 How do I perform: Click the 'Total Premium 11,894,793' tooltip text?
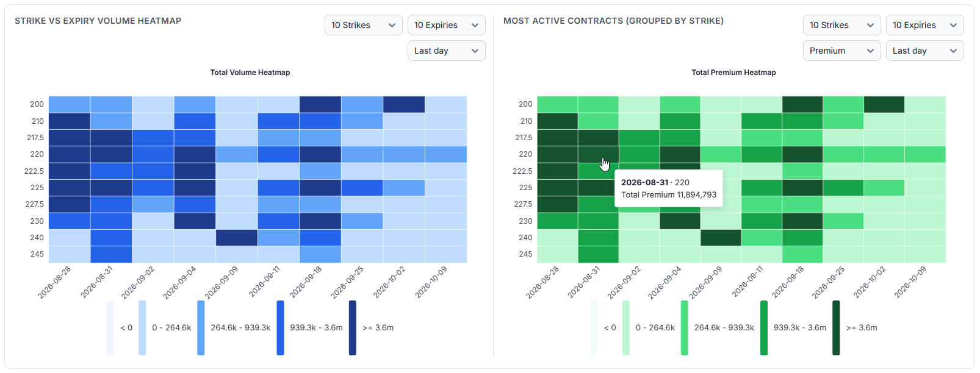669,195
